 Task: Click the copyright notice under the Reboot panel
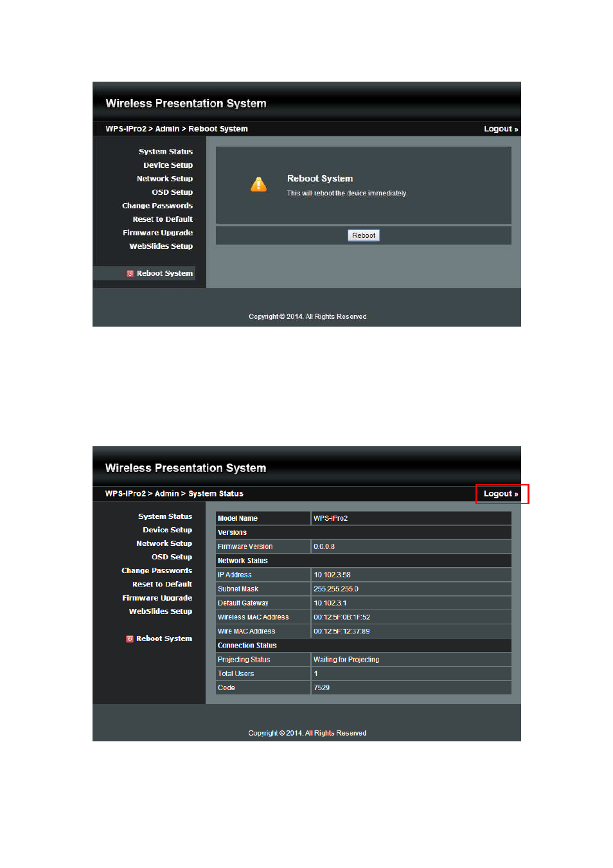(x=308, y=316)
